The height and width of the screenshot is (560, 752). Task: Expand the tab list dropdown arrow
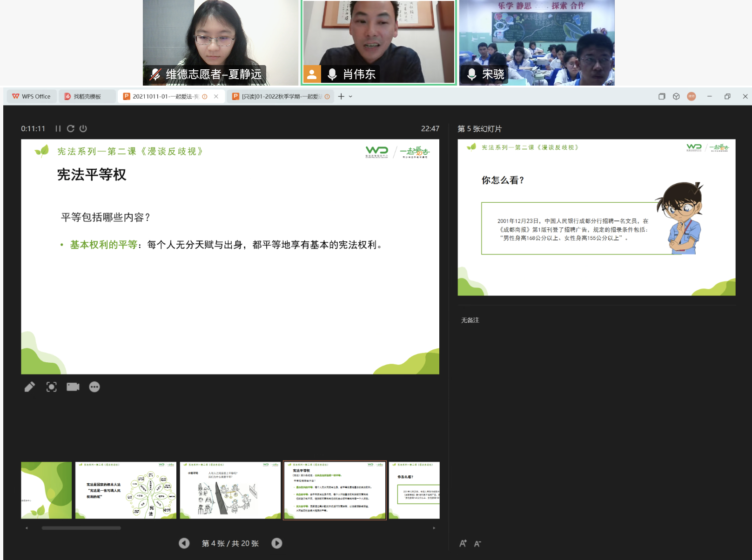(351, 97)
